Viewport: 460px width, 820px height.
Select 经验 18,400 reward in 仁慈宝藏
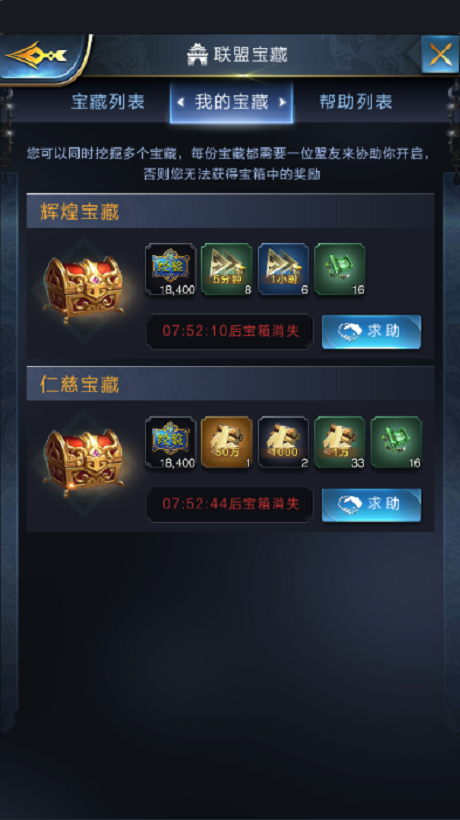[170, 442]
